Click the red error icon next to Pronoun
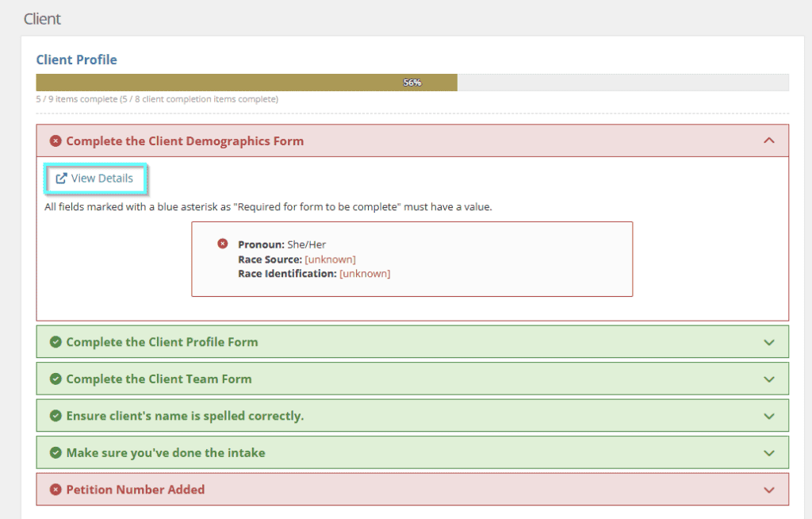The width and height of the screenshot is (812, 519). (x=222, y=244)
